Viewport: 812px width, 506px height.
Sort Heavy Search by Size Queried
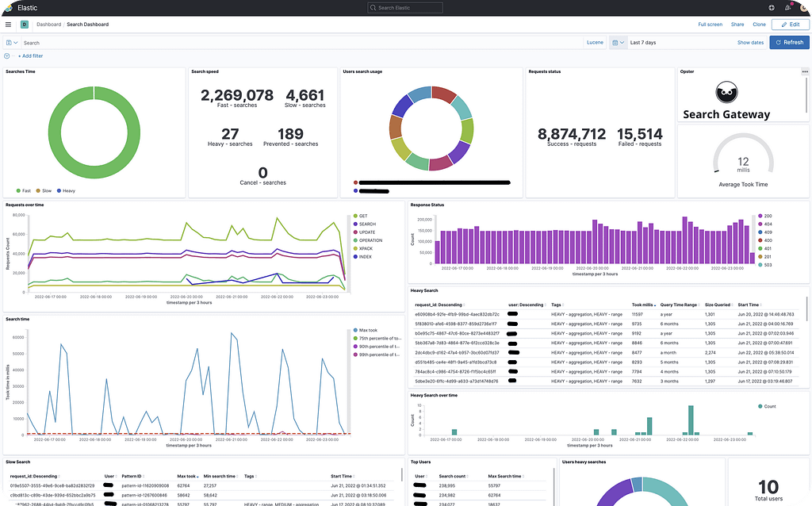(718, 305)
